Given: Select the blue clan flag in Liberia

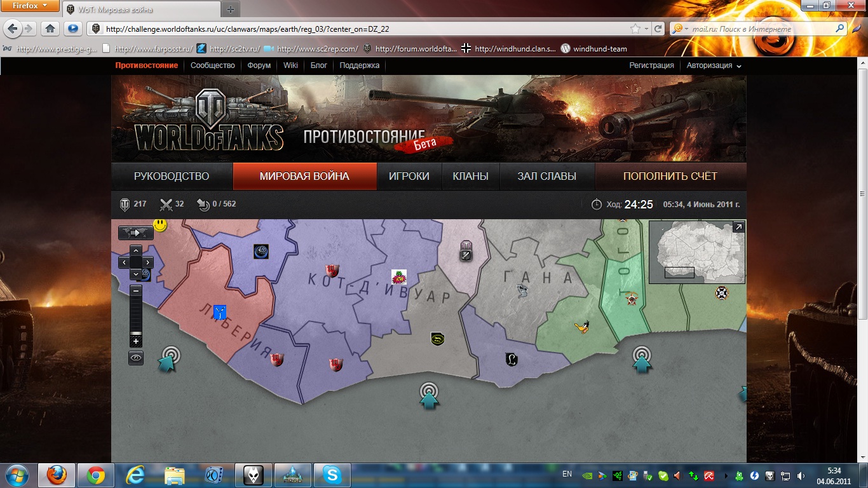Looking at the screenshot, I should [220, 312].
